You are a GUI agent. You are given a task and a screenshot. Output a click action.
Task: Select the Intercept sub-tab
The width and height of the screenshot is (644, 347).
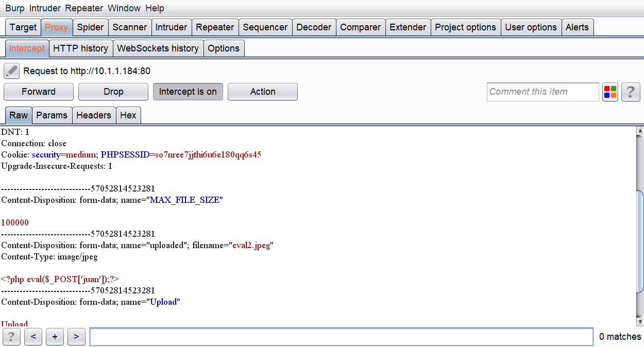(x=27, y=48)
